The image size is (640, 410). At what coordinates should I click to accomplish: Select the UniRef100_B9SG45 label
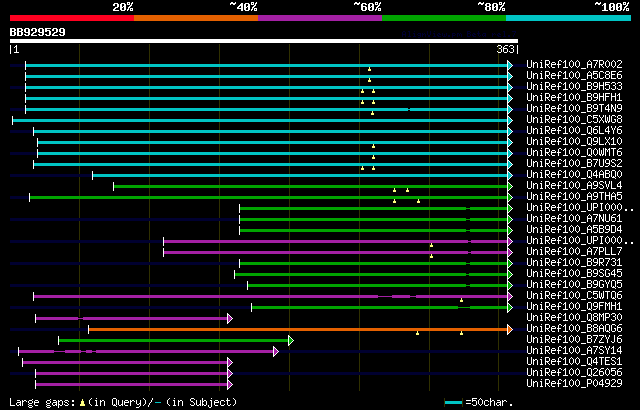coord(574,273)
